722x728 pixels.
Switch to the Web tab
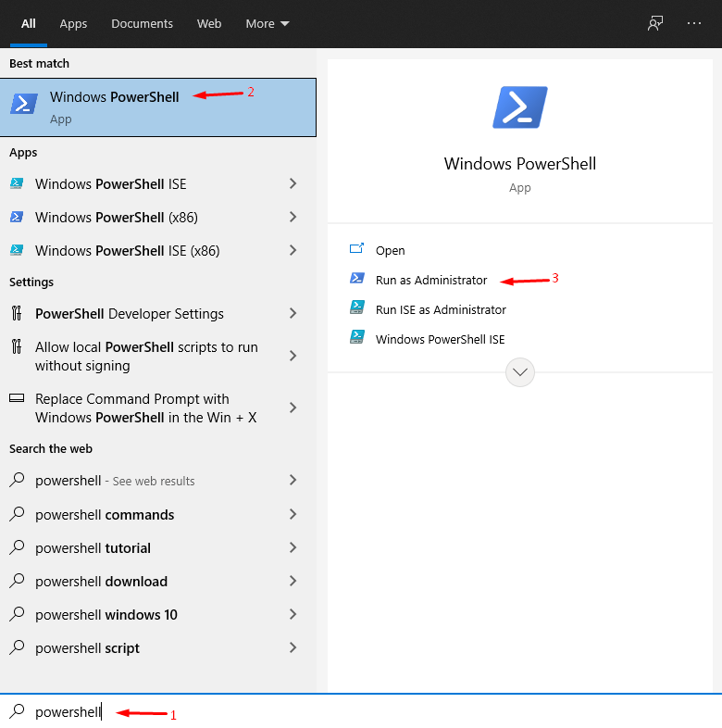209,23
